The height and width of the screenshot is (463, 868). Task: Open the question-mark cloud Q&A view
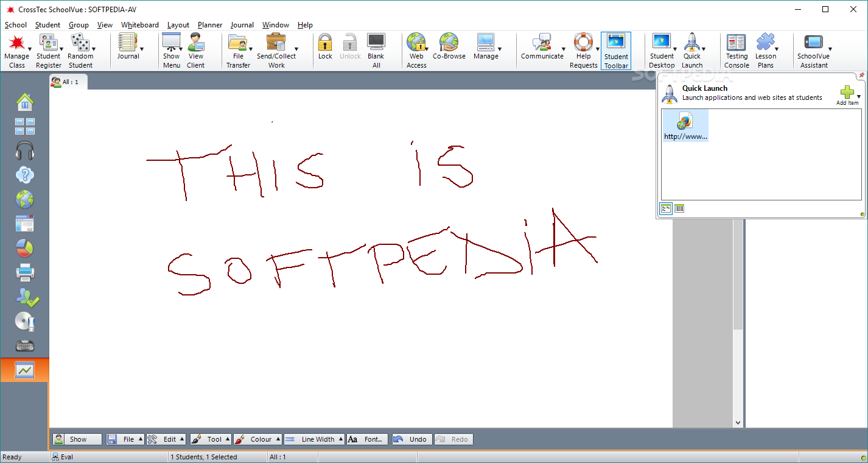[x=24, y=175]
